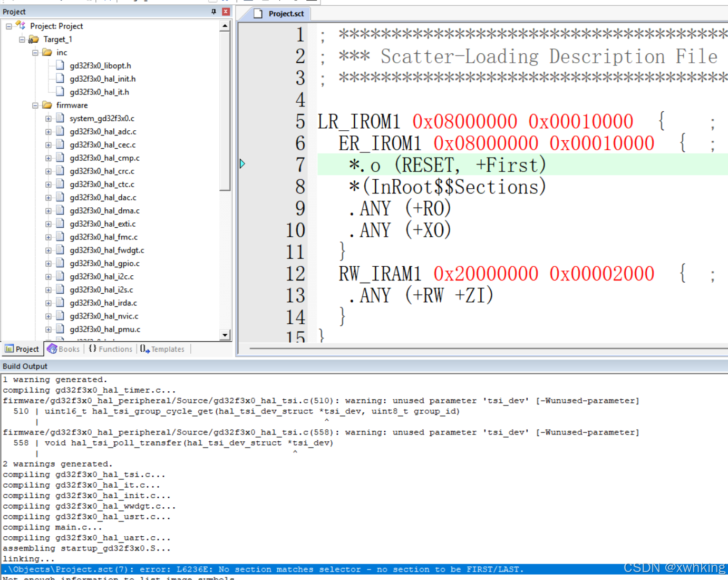Select gd32f3x0_hal_init.h header file
Screen dimensions: 728x580
(102, 79)
